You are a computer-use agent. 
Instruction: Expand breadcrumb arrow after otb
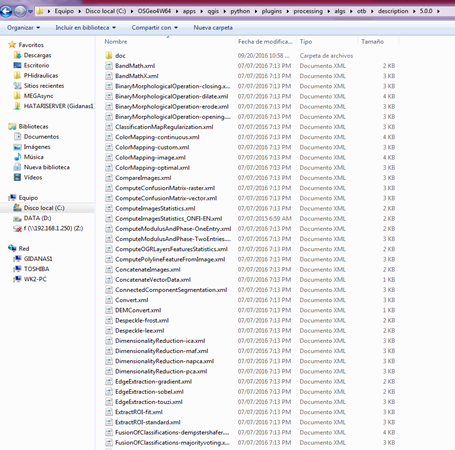click(x=372, y=11)
